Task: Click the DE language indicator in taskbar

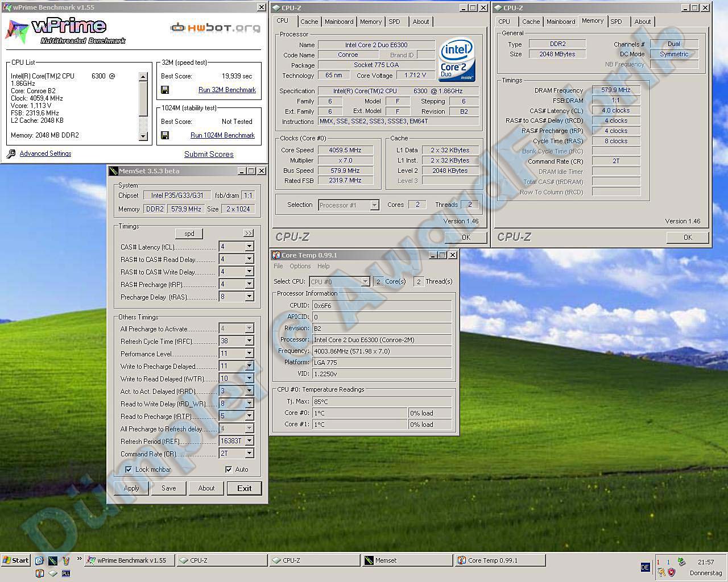Action: click(x=645, y=567)
